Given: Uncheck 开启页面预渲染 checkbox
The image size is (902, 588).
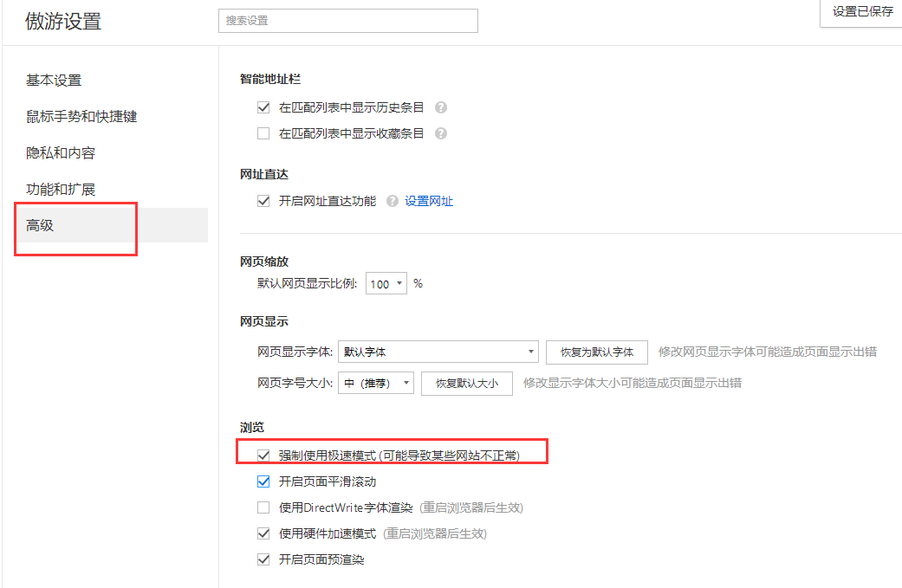Looking at the screenshot, I should click(x=264, y=560).
